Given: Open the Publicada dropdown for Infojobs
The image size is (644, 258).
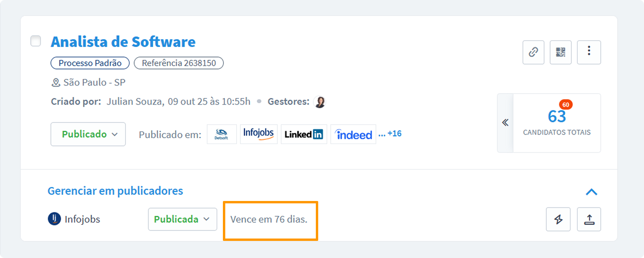Looking at the screenshot, I should point(182,220).
